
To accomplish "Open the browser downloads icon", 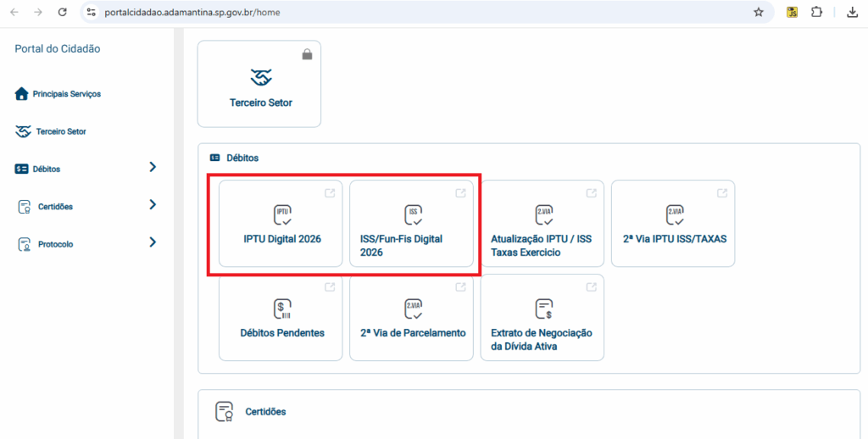I will point(852,13).
